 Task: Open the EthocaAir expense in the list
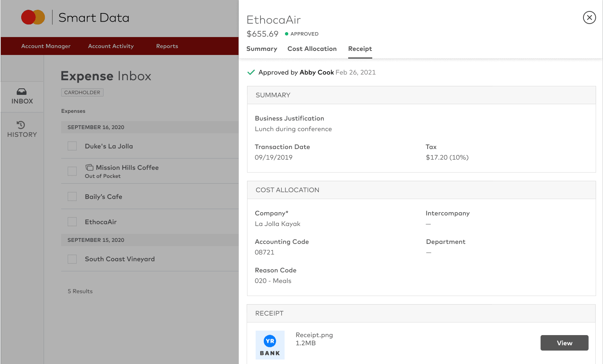click(101, 222)
